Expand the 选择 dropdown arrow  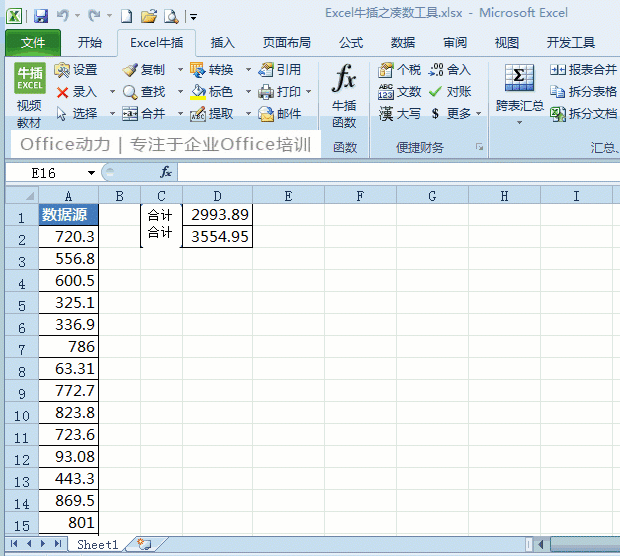112,114
